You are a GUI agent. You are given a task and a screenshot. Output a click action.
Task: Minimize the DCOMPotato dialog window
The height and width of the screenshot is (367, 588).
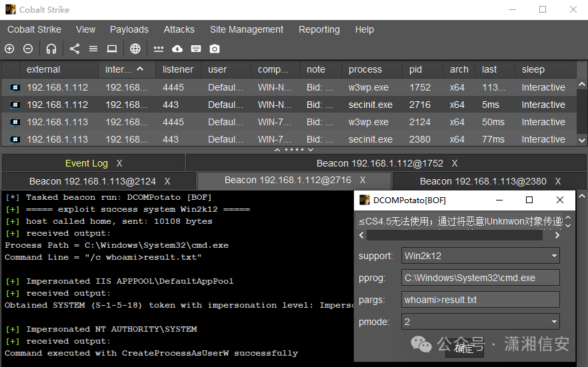tap(499, 200)
